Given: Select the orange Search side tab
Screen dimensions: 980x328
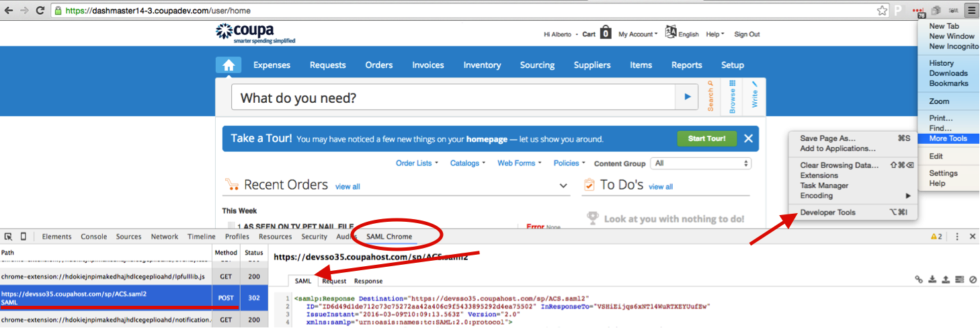Looking at the screenshot, I should [710, 97].
